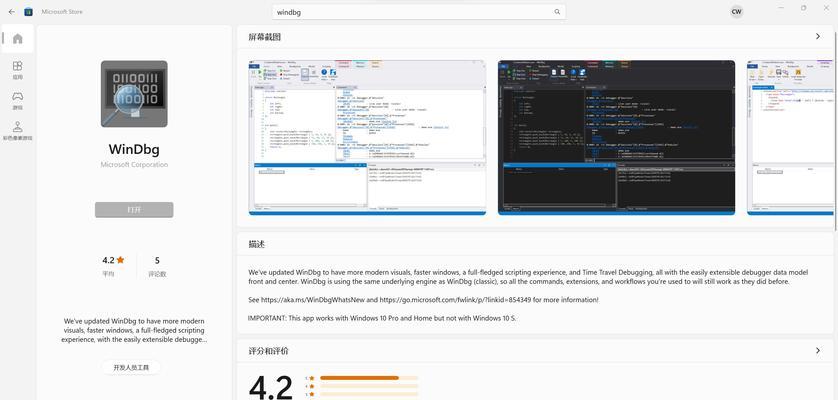Click inside the search box containing windbg
This screenshot has width=838, height=400.
click(x=418, y=12)
